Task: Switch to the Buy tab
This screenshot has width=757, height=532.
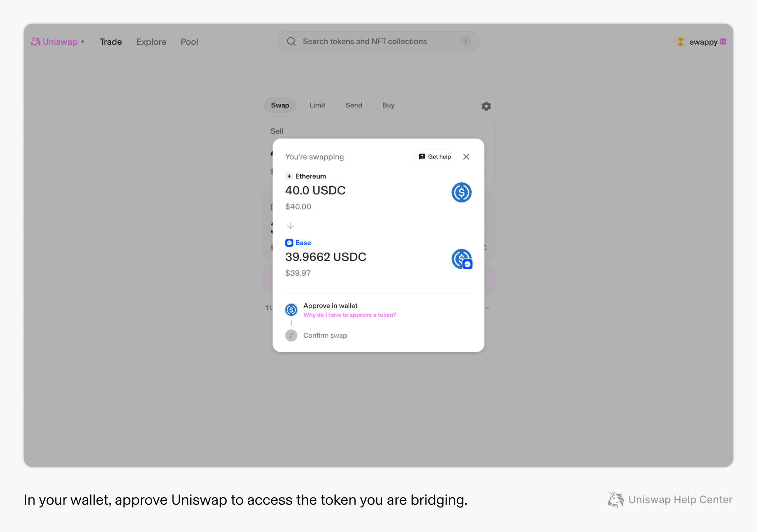Action: coord(388,105)
